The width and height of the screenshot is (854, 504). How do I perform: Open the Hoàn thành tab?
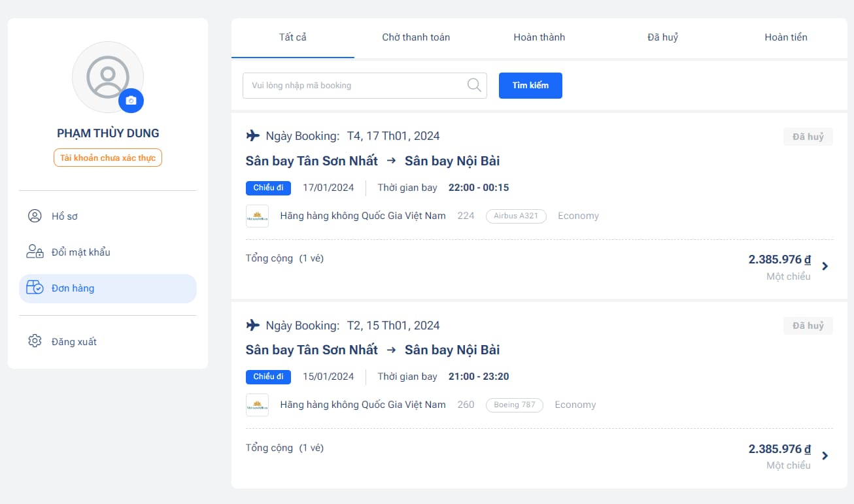(x=539, y=37)
